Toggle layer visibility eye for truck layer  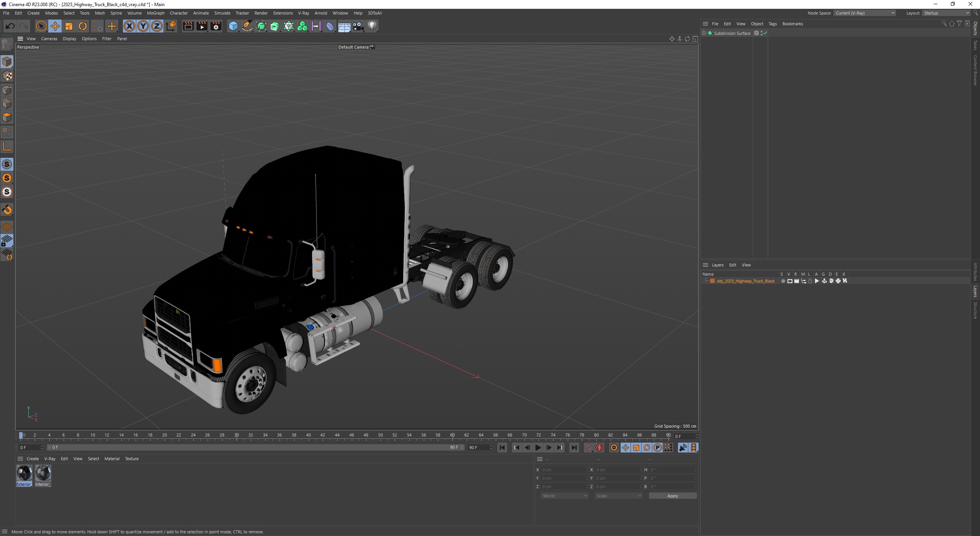[789, 281]
